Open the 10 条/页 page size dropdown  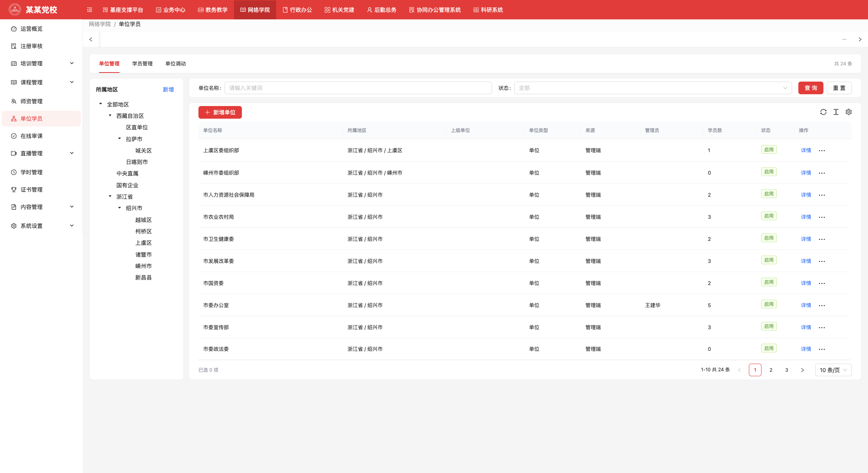(833, 370)
